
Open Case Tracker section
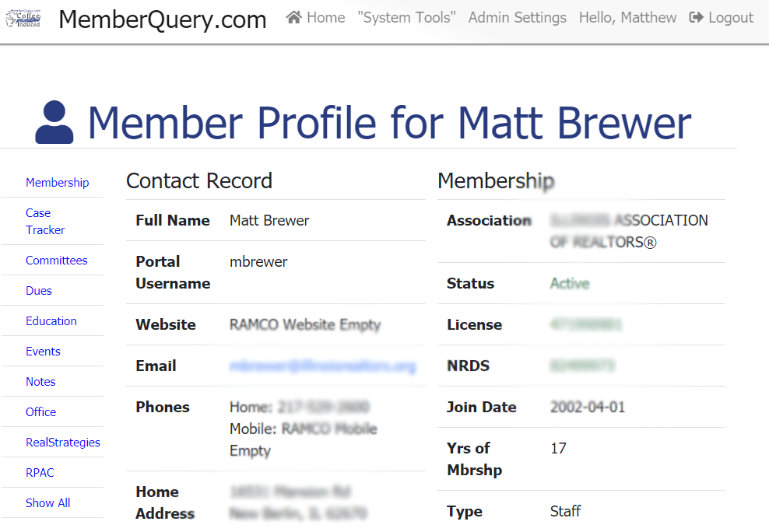click(45, 222)
